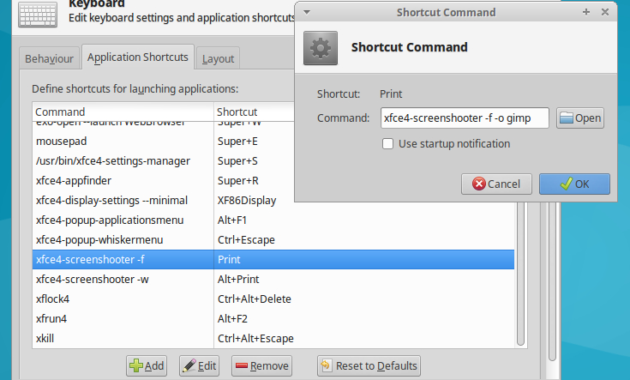Click the Alt+F2 shortcut cell

(x=232, y=319)
